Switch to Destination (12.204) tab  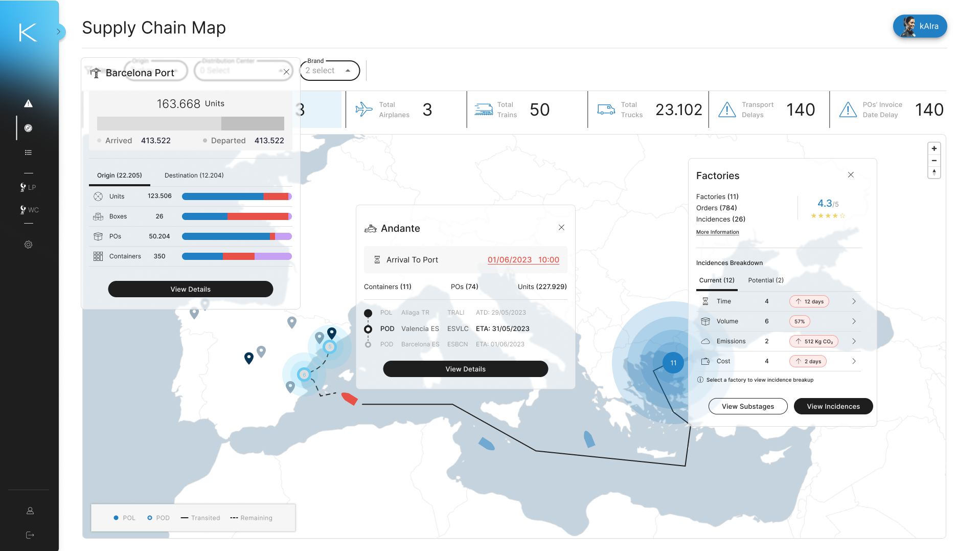(194, 175)
